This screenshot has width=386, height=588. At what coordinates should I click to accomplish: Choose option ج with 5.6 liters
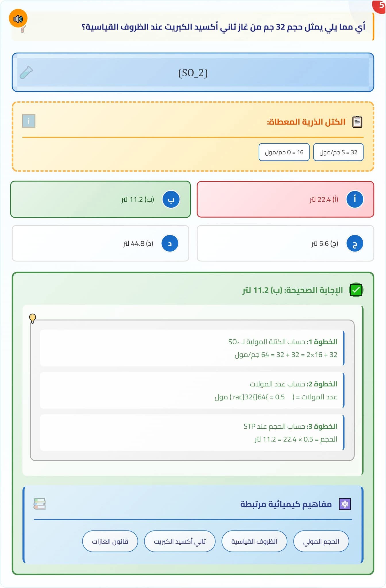(x=285, y=243)
